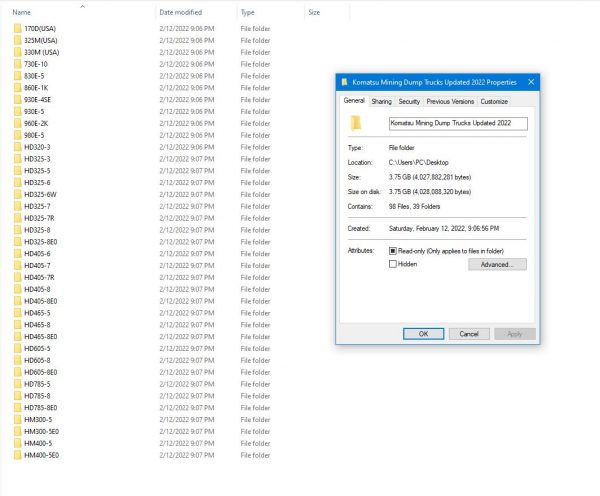Select folder icon for 830E-5
Image resolution: width=600 pixels, height=496 pixels.
tap(18, 76)
